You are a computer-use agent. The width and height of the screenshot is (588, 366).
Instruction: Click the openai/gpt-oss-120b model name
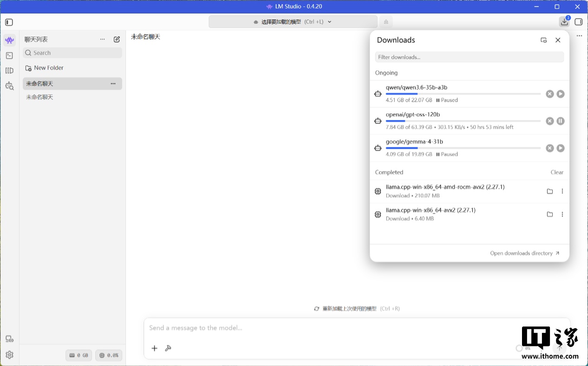[413, 114]
